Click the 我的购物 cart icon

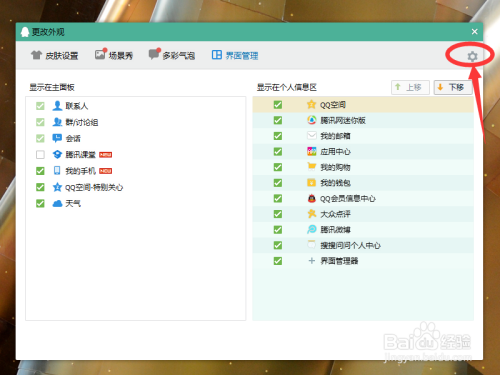coord(312,167)
